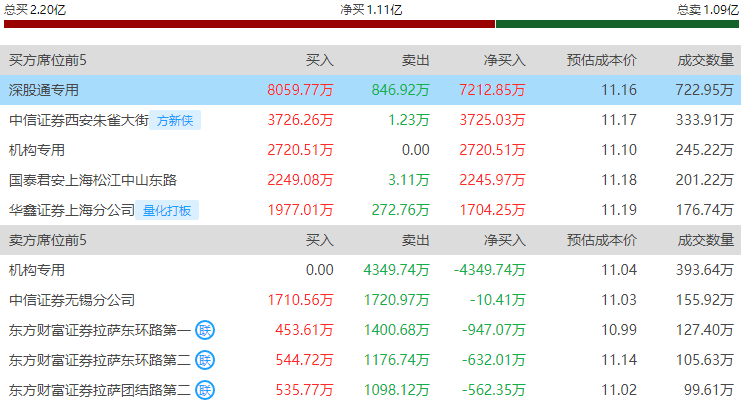This screenshot has height=403, width=741.
Task: Sort buyer seats by 净买入 column
Action: (x=504, y=60)
